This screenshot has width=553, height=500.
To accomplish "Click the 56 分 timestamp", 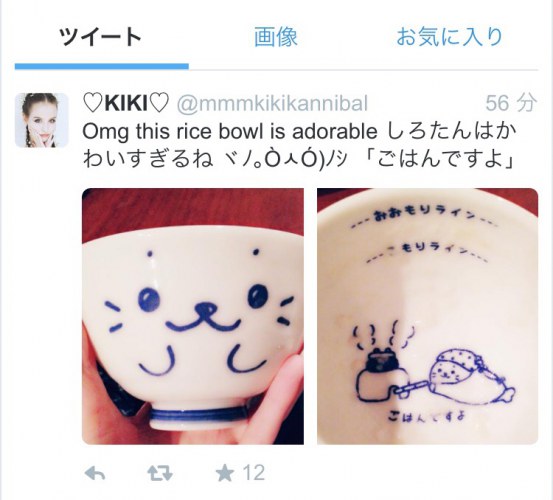I will point(511,103).
